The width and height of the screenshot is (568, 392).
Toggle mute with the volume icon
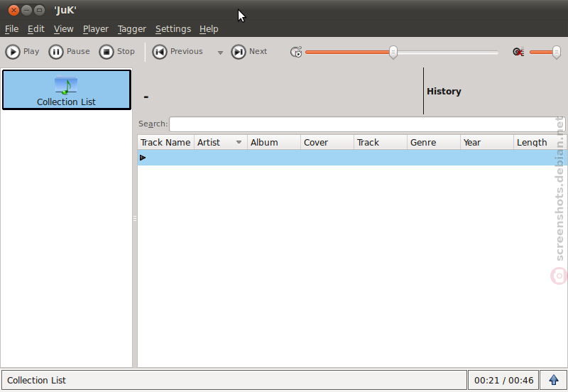(518, 52)
